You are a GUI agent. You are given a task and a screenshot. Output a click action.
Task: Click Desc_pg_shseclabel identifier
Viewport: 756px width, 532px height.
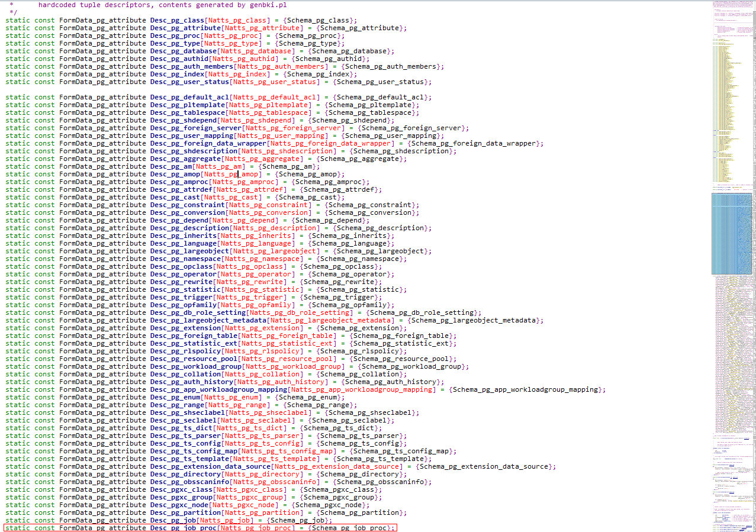(x=188, y=412)
